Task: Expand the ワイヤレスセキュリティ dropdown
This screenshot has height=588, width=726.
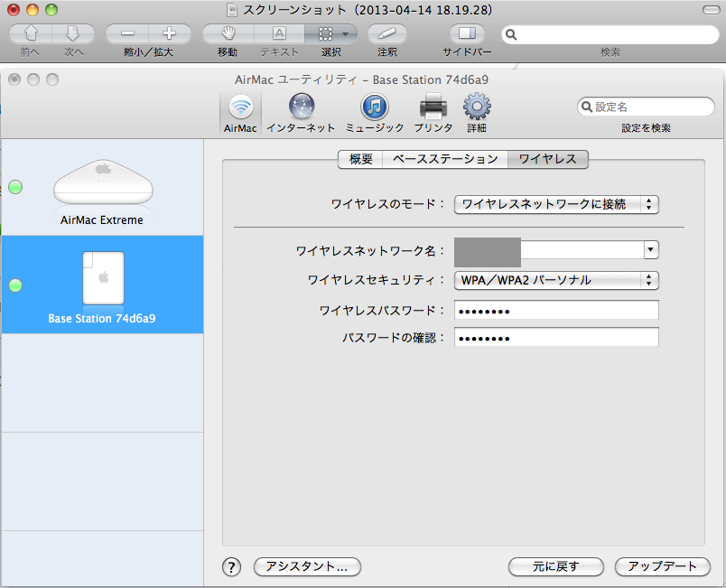Action: 556,280
